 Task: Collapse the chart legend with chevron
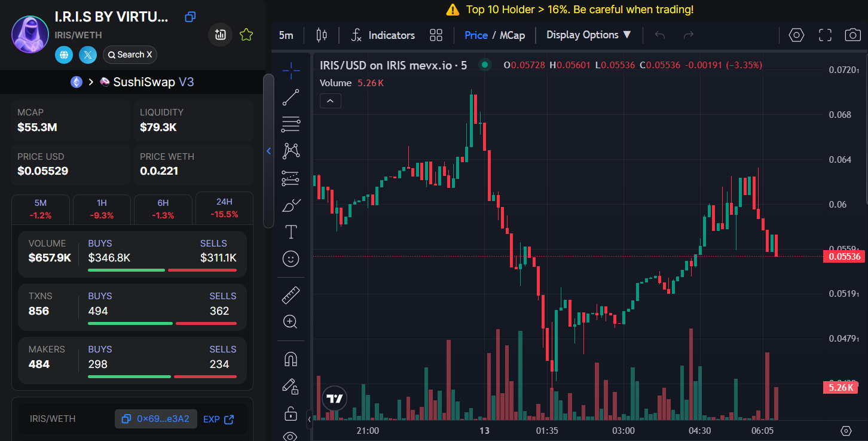click(331, 101)
